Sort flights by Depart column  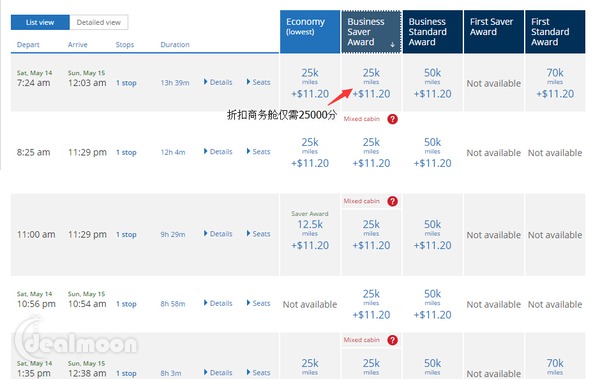28,44
